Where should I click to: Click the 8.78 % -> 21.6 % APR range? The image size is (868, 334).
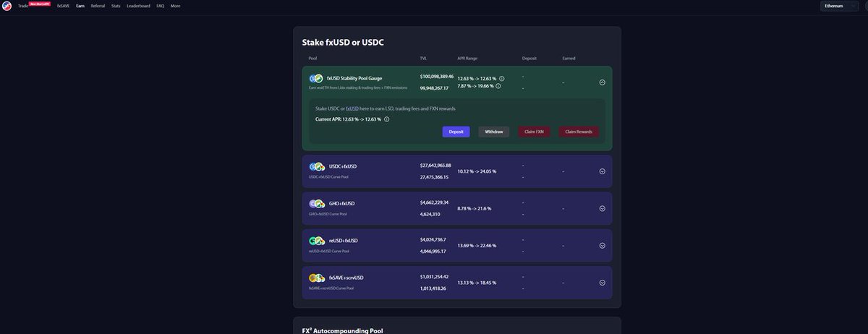click(475, 208)
